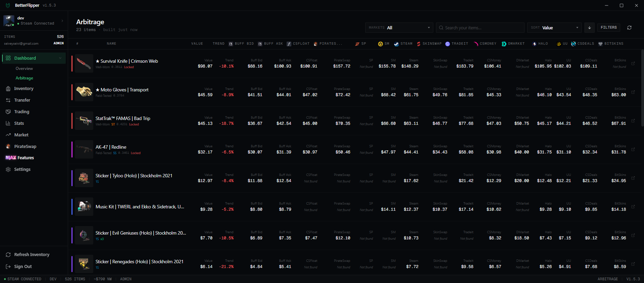Select the Arbitrage submenu item

point(25,78)
